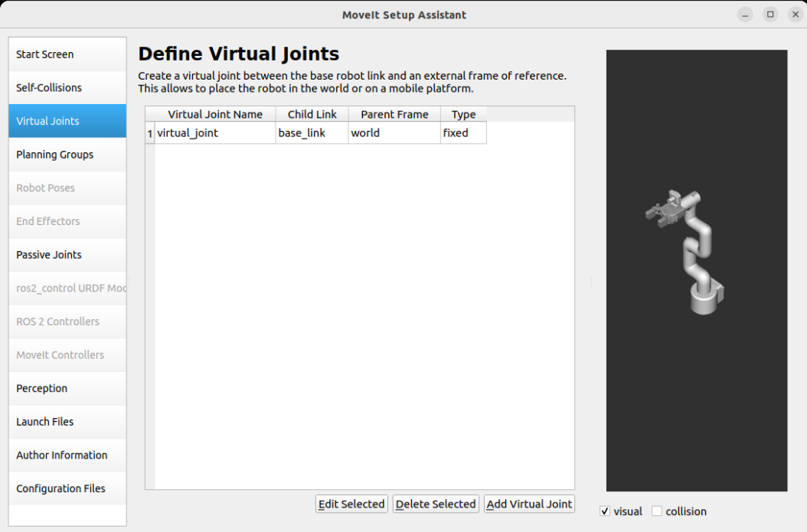Open MoveIt Controllers step
Screen dimensions: 807x532
[x=67, y=355]
